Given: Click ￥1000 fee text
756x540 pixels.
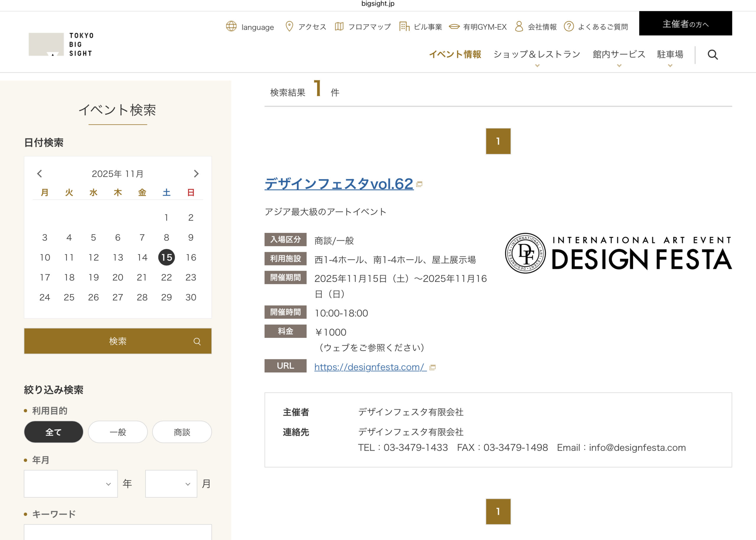Looking at the screenshot, I should click(x=330, y=332).
